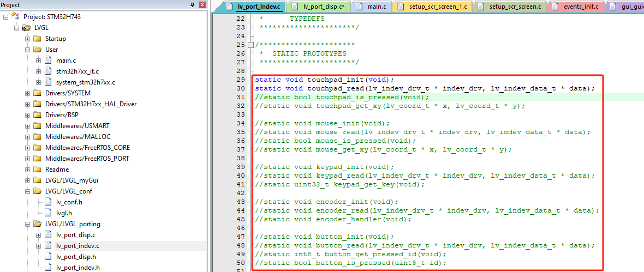Expand the Drivers/BSP folder
Image resolution: width=644 pixels, height=272 pixels.
[27, 115]
